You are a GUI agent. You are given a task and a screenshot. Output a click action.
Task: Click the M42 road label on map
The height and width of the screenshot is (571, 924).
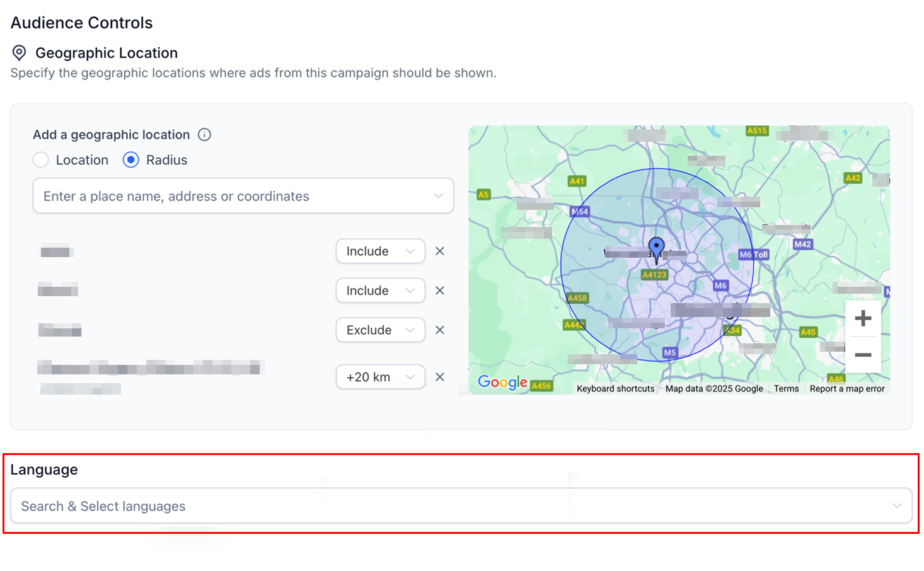tap(802, 245)
